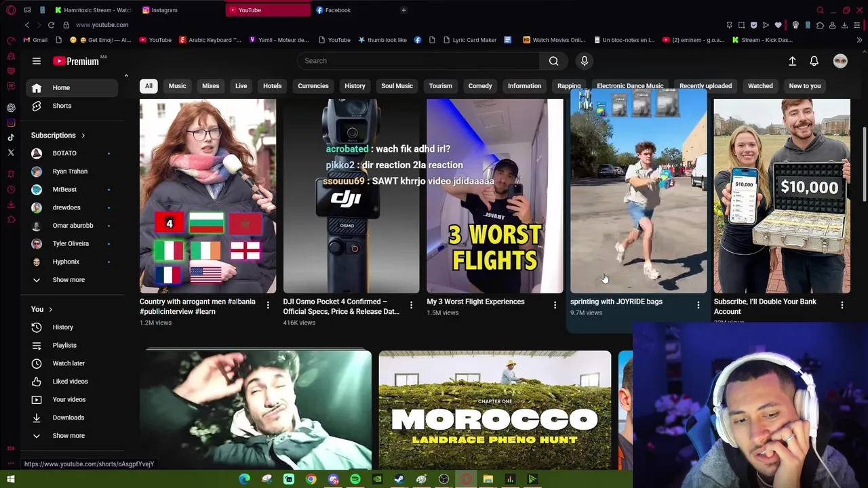Open the Create upload icon
This screenshot has height=488, width=868.
coord(792,61)
